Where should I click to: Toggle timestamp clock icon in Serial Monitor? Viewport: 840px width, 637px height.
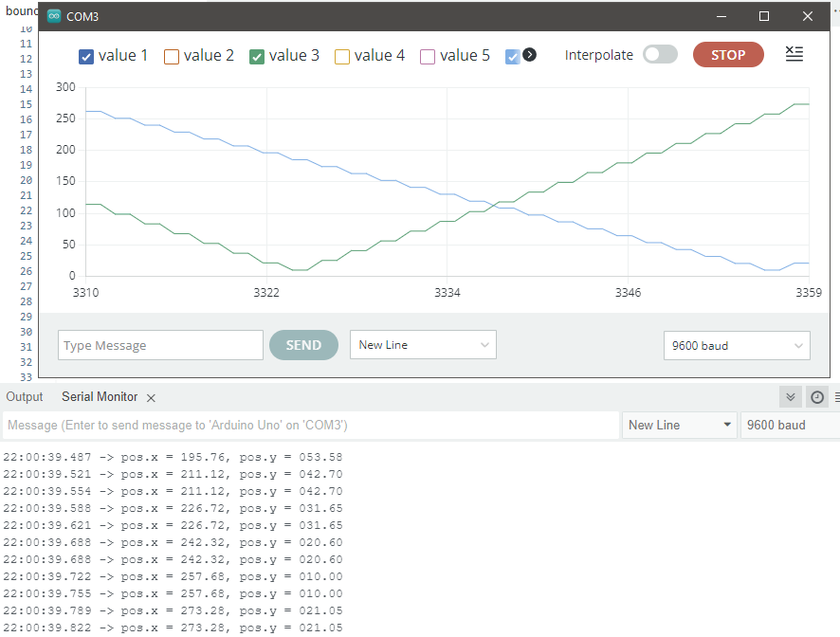coord(817,397)
